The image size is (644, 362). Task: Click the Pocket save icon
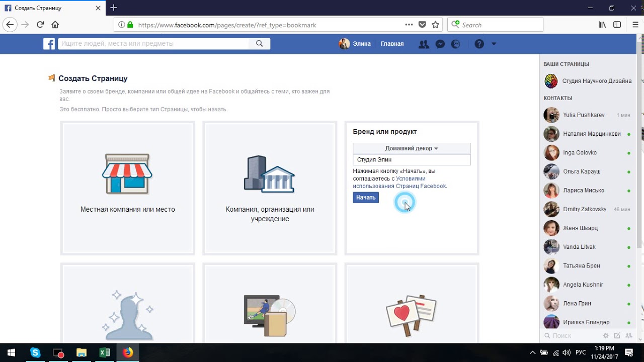point(423,25)
